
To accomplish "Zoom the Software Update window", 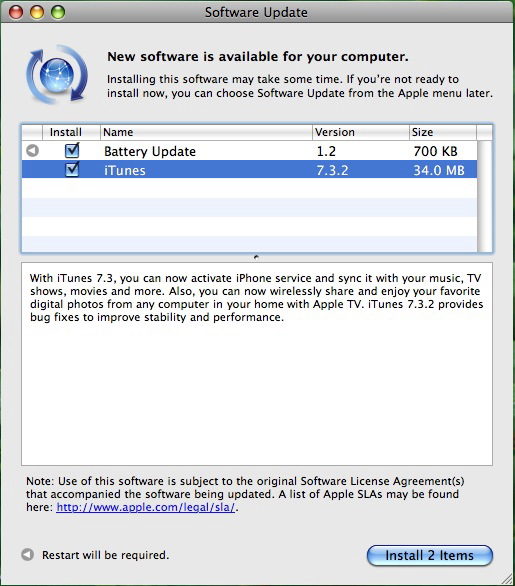I will 58,12.
